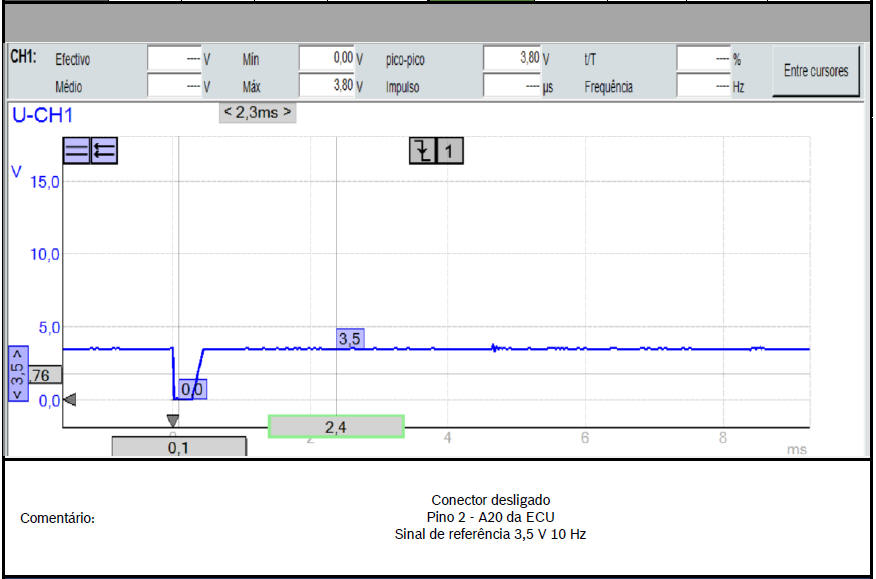Select the 0,1 time cursor handle
The image size is (876, 579).
[x=178, y=448]
